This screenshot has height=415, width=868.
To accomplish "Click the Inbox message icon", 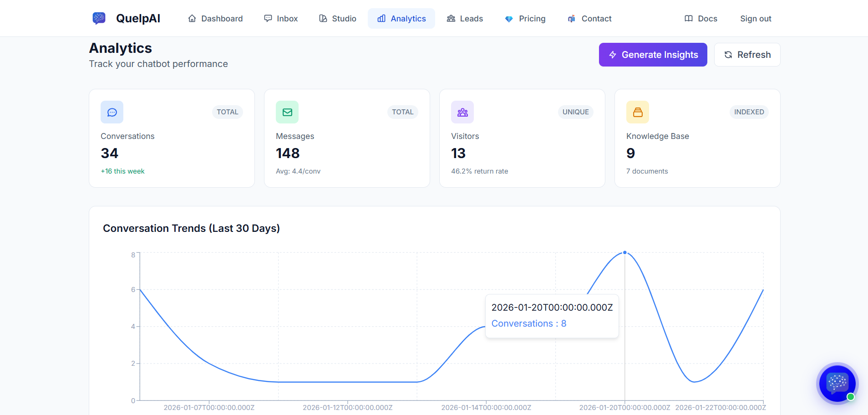I will [268, 19].
